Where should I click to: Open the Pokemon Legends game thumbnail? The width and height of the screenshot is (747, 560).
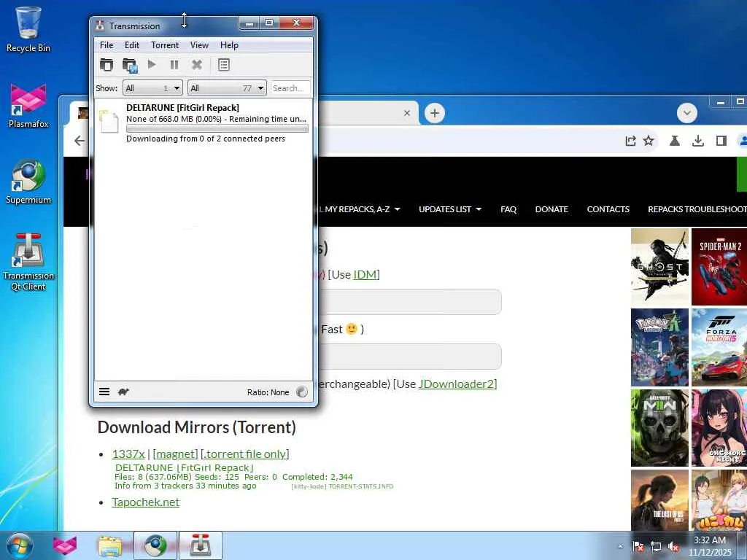(x=659, y=347)
